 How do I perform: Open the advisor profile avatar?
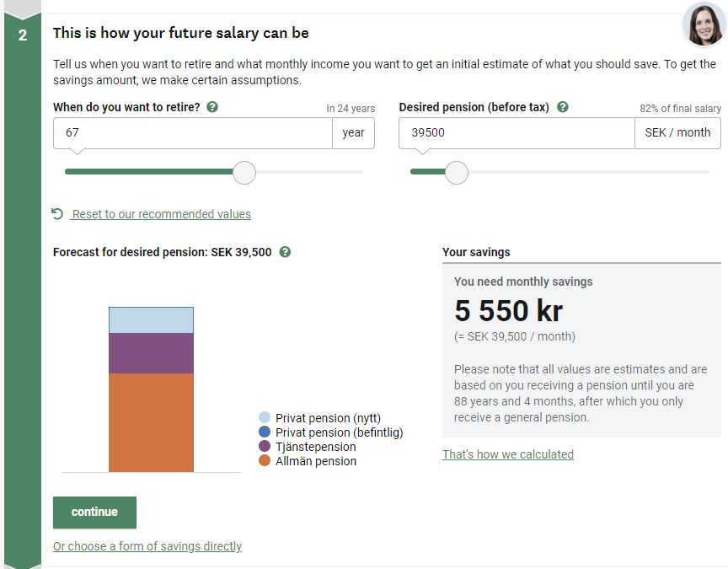tap(704, 25)
